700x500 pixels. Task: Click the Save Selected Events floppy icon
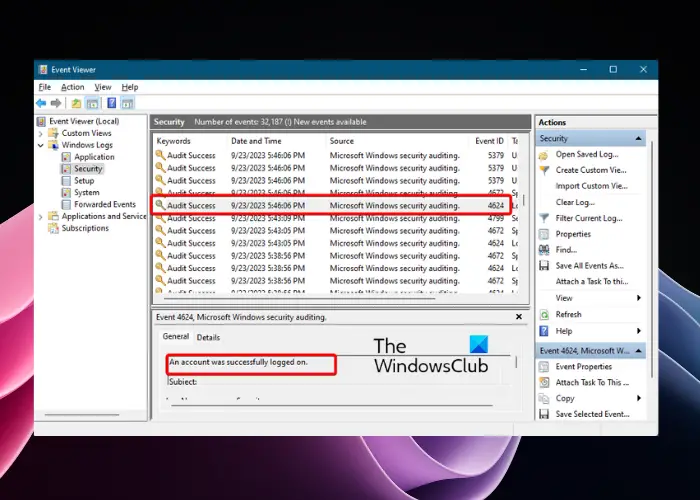click(x=544, y=414)
